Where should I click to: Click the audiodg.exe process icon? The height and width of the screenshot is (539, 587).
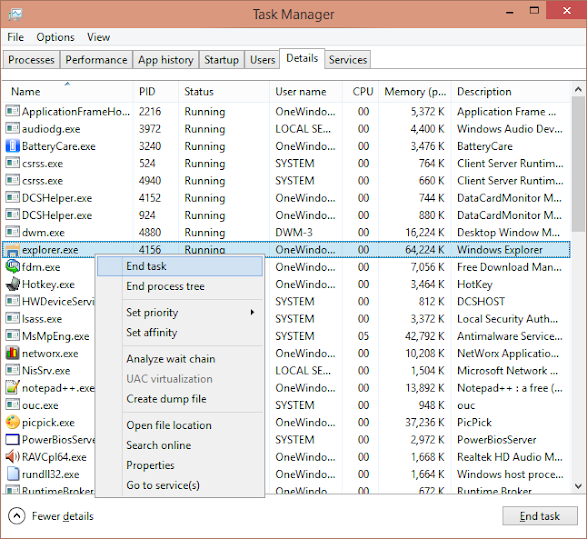(x=12, y=128)
